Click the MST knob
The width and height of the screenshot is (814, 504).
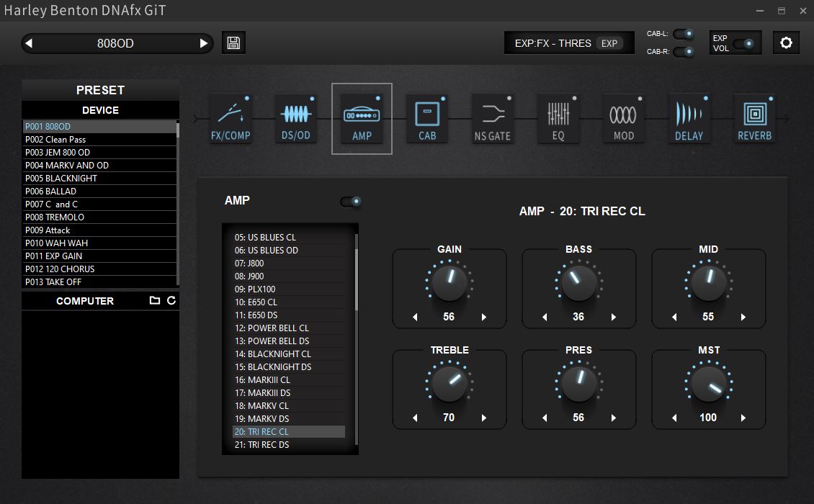(x=709, y=384)
